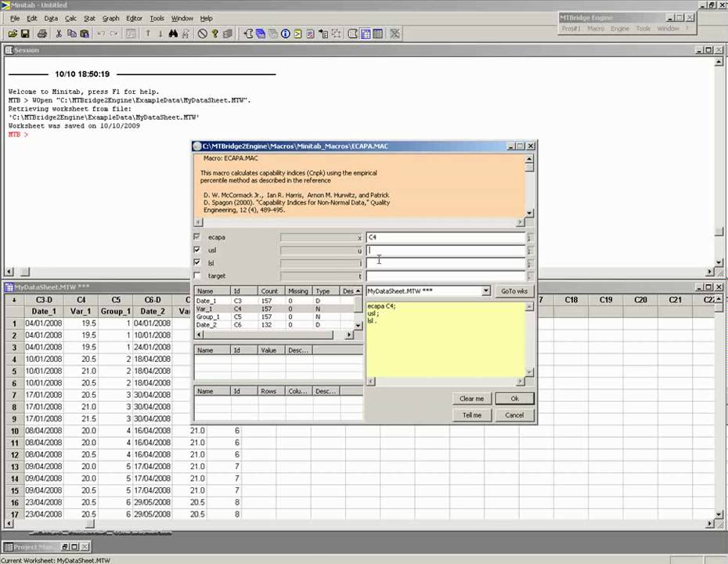Click the Previous command up-arrow toolbar icon
Screen dimensions: 728x564
coord(148,34)
